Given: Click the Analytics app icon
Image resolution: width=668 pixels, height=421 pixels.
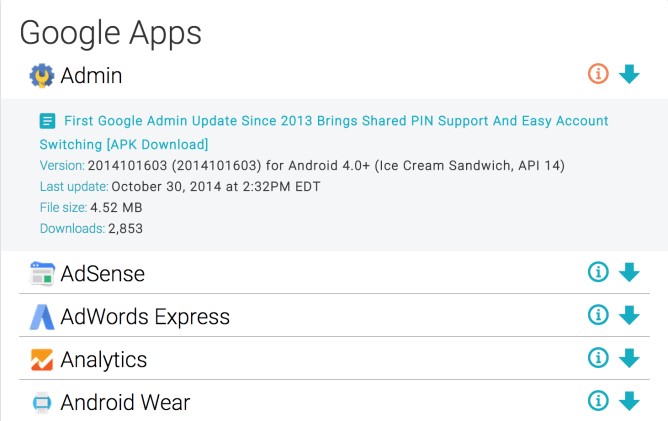Looking at the screenshot, I should (x=42, y=360).
